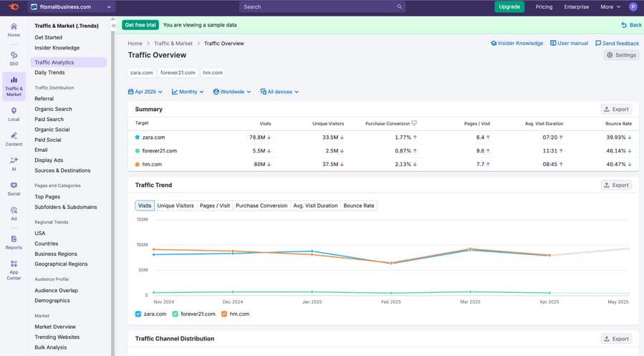Click the devices icon beside All devices
Image resolution: width=644 pixels, height=356 pixels.
point(264,92)
